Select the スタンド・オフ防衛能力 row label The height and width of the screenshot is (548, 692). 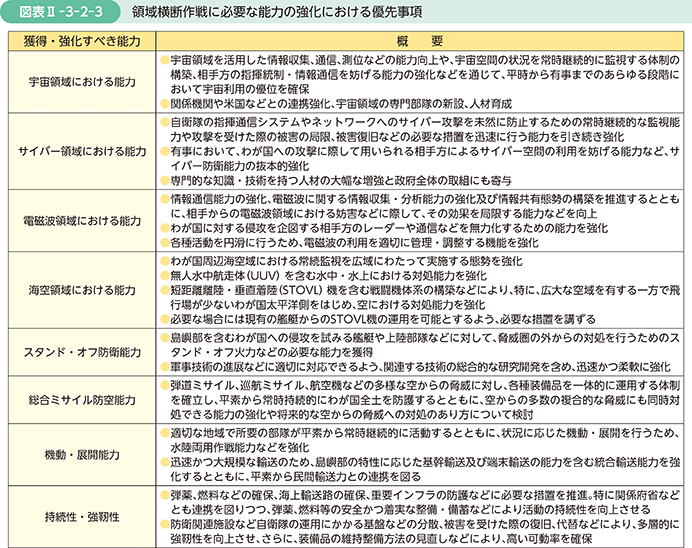[x=82, y=352]
